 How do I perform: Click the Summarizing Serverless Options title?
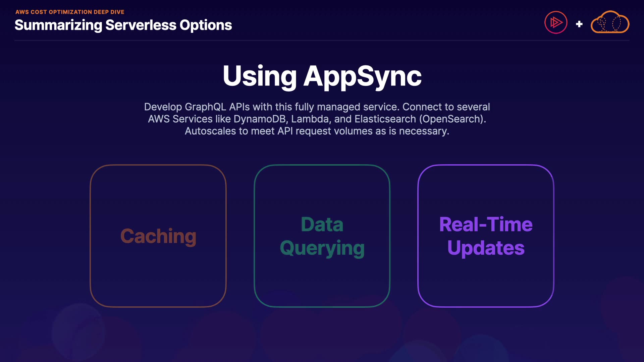coord(123,25)
